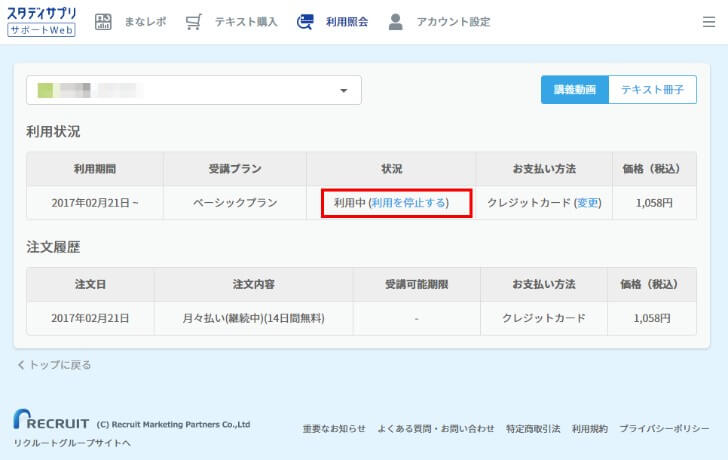Click the テキスト購入 shopping cart icon
Image resolution: width=728 pixels, height=460 pixels.
(193, 22)
